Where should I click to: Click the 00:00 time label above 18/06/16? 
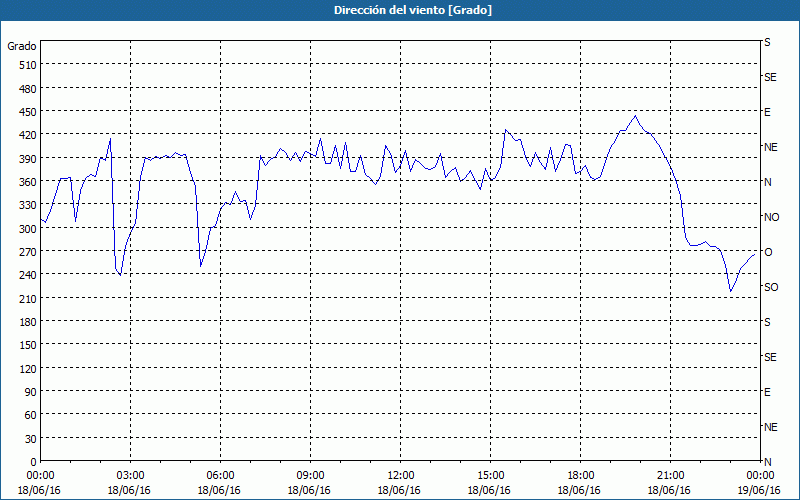[40, 476]
